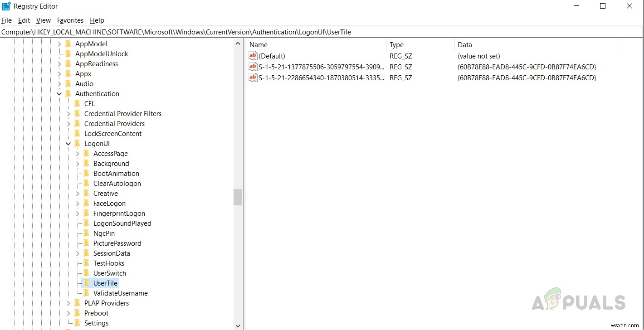Viewport: 644px width, 330px height.
Task: Expand the FingerprintLogon key
Action: point(78,214)
